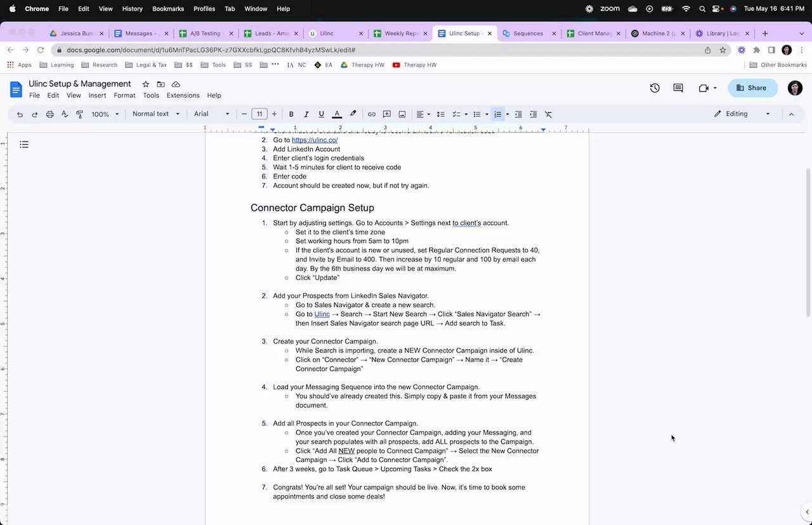Toggle the numbered list button
The height and width of the screenshot is (525, 812).
click(498, 114)
